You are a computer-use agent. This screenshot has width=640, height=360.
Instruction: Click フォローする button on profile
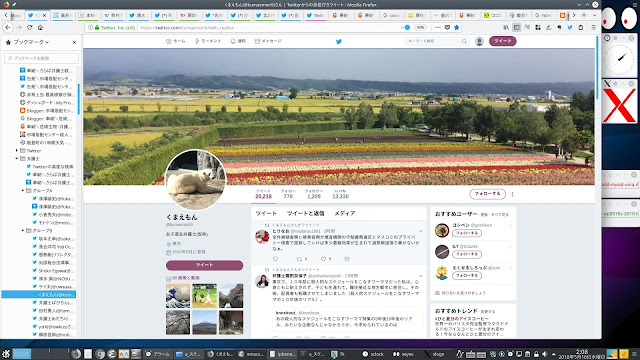click(x=487, y=194)
